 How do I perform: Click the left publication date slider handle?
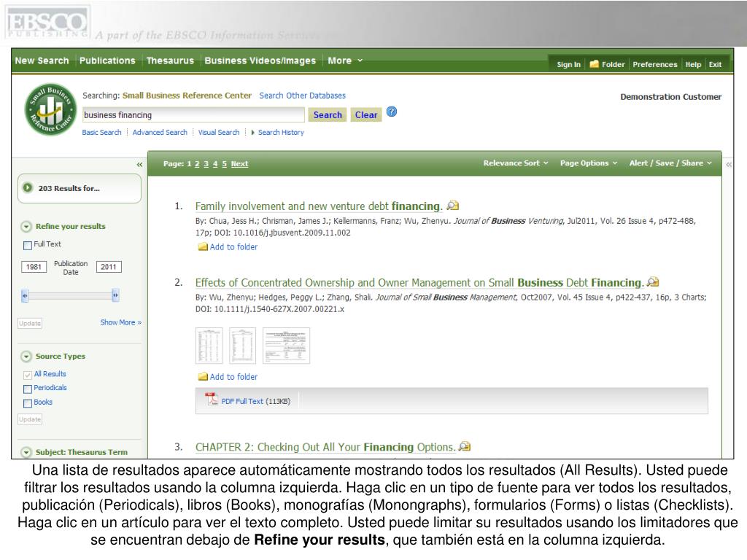[x=25, y=296]
